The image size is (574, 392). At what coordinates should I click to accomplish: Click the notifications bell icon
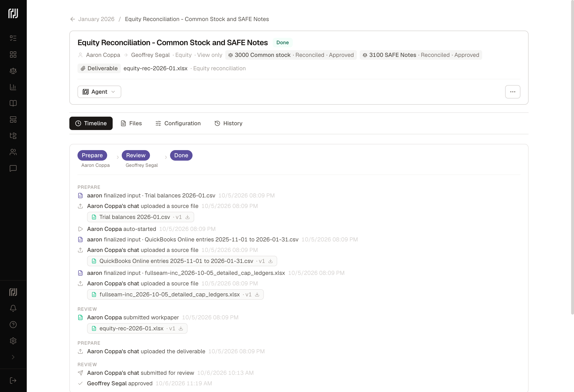click(13, 308)
